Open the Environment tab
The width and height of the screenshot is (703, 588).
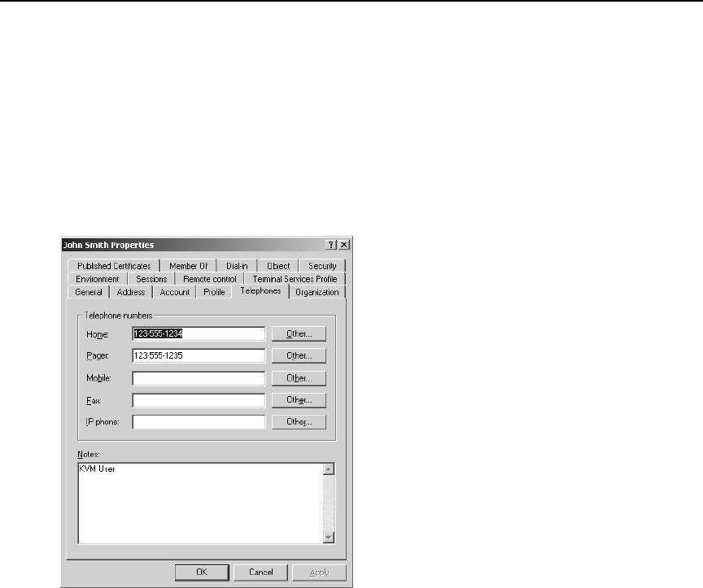pyautogui.click(x=98, y=279)
